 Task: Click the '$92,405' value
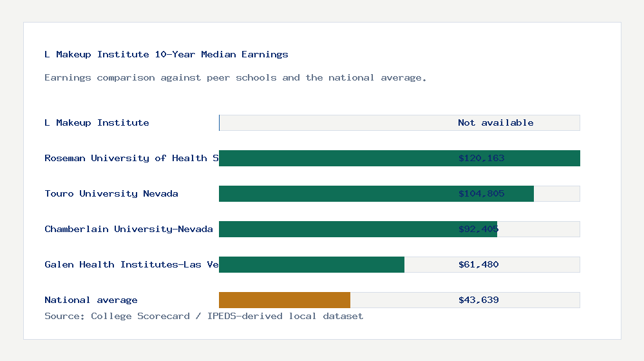click(x=478, y=229)
